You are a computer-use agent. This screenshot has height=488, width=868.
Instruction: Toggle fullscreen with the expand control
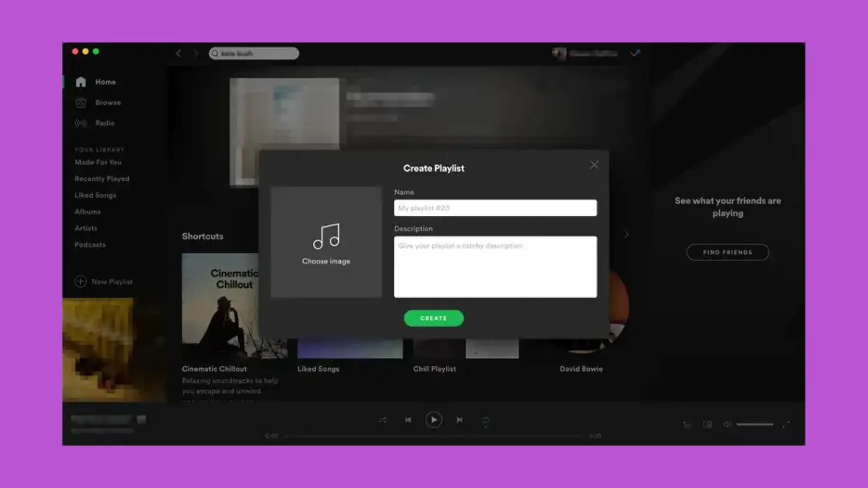pos(787,425)
